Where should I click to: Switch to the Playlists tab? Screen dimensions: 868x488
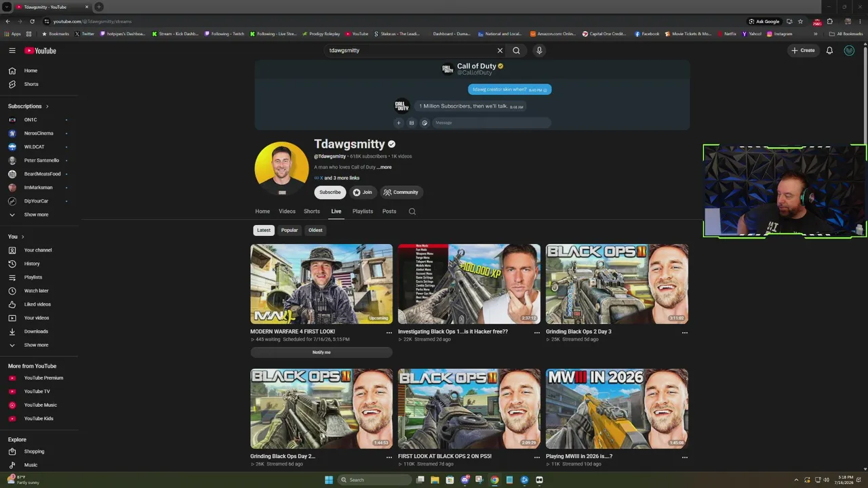(363, 211)
